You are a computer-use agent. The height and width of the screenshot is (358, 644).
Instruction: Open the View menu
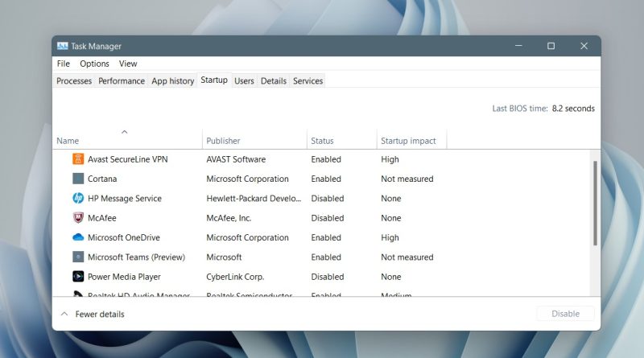(x=128, y=64)
